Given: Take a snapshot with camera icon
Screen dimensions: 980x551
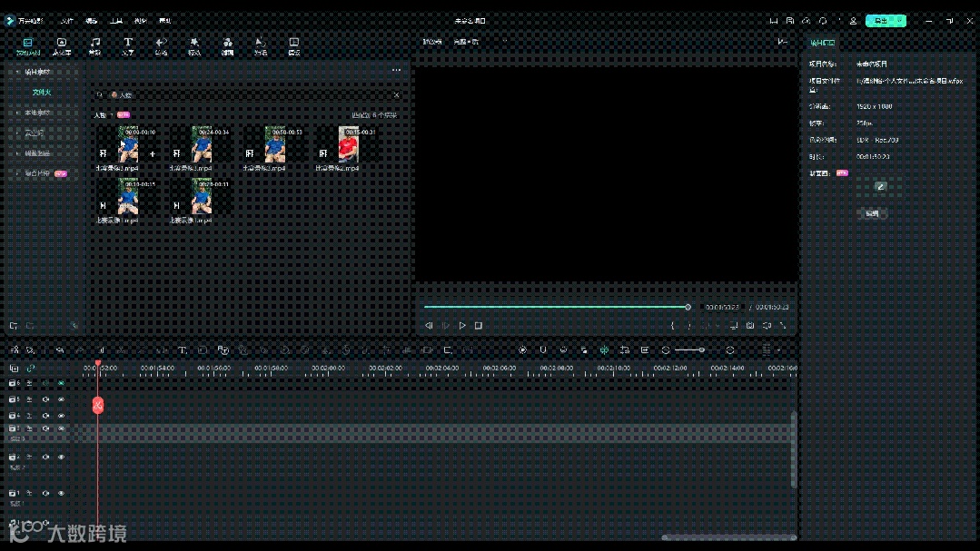Looking at the screenshot, I should [x=750, y=326].
